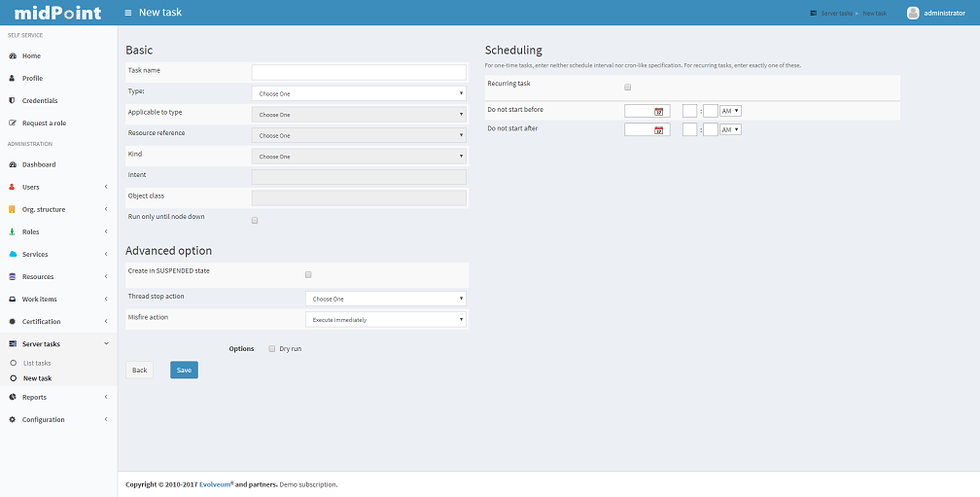Click the administrator avatar icon
This screenshot has height=497, width=980.
[x=913, y=13]
